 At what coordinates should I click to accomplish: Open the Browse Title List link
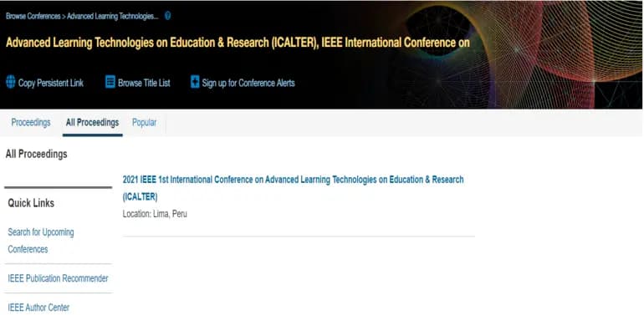coord(144,83)
